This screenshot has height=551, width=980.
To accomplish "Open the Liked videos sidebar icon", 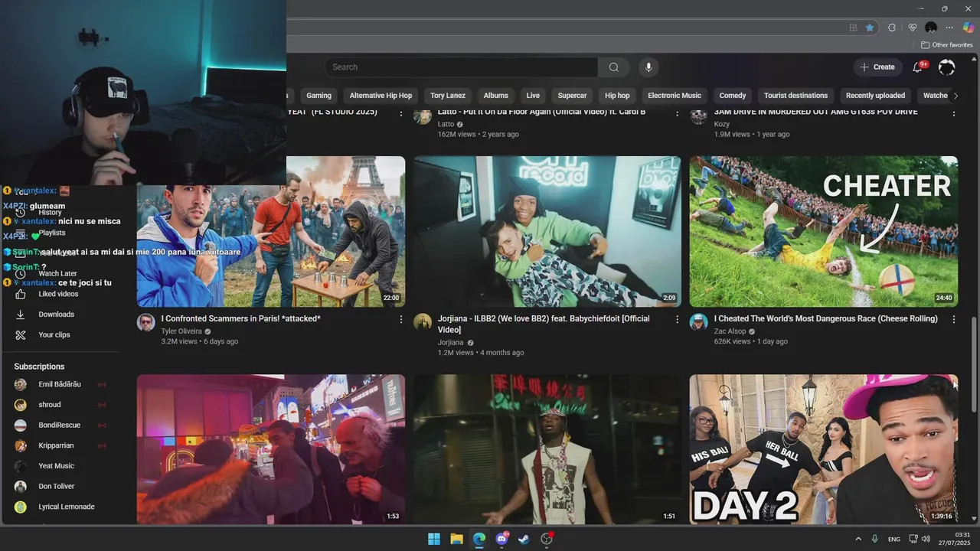I will [x=21, y=294].
